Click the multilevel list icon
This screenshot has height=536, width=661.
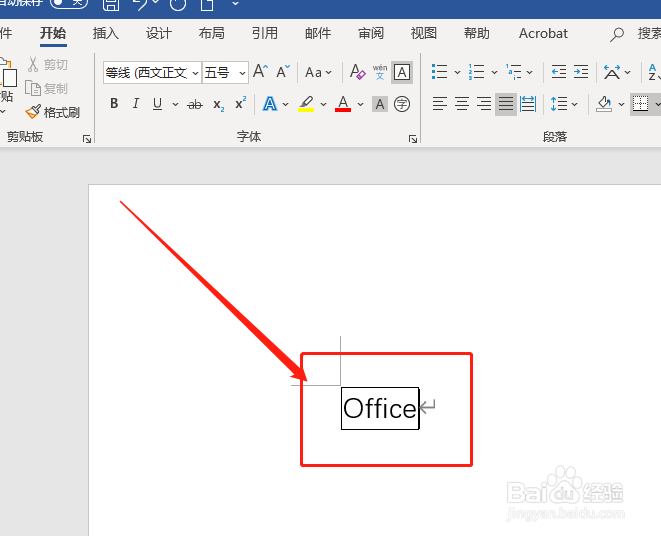(x=514, y=72)
